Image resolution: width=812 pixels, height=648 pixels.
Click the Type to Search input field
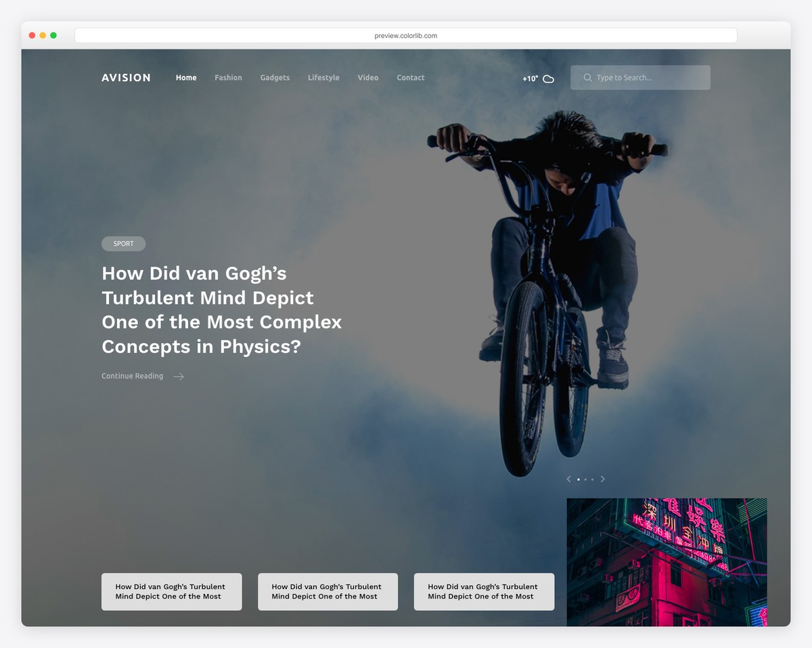point(639,77)
